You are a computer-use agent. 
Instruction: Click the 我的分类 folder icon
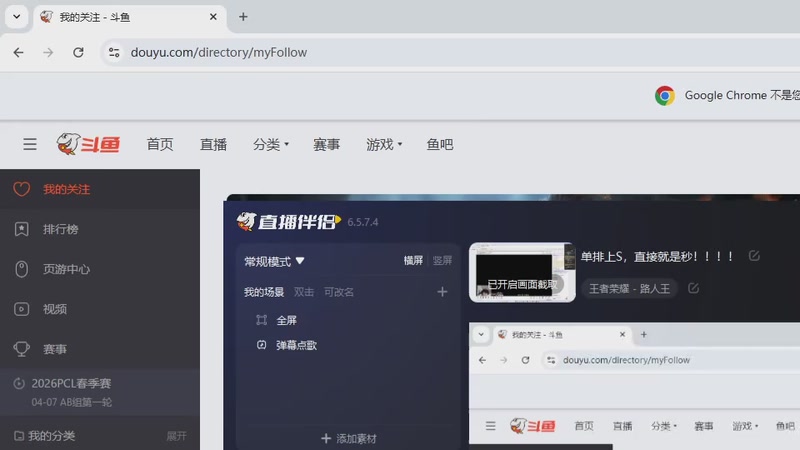[x=19, y=436]
